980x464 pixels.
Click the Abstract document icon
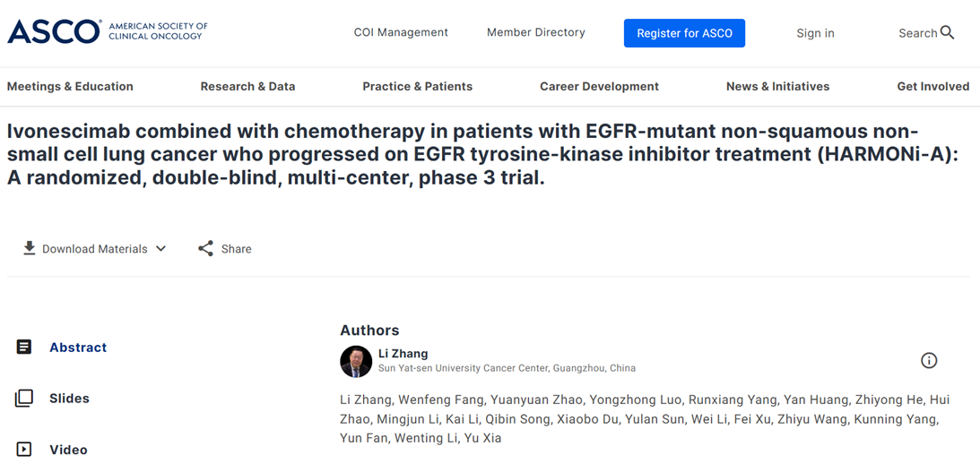pyautogui.click(x=23, y=348)
